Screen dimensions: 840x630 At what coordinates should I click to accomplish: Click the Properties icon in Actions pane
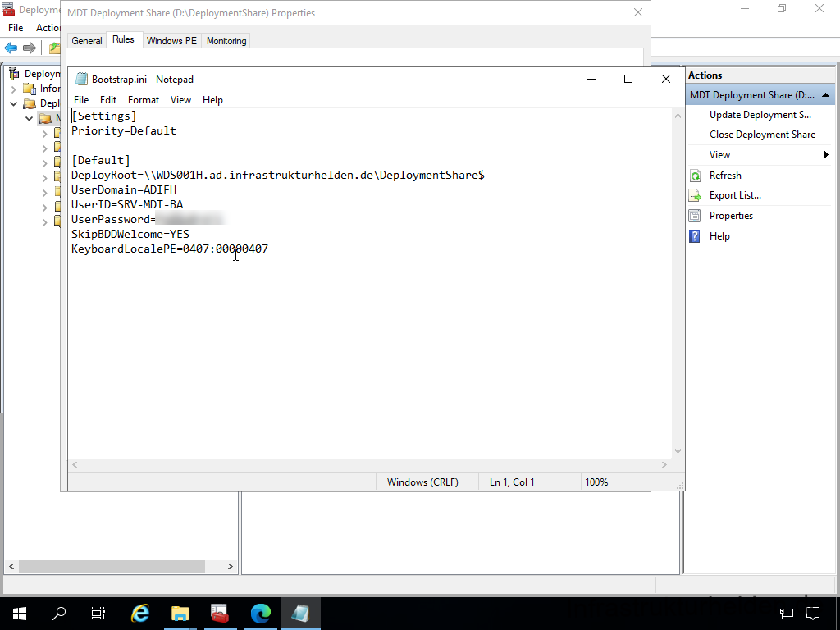click(x=695, y=216)
